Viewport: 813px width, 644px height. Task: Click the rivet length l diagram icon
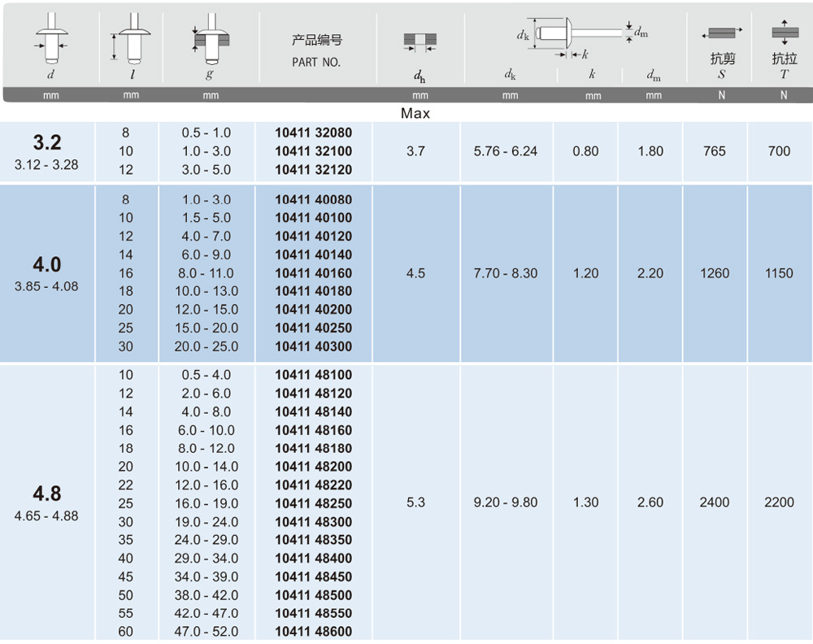click(x=130, y=41)
